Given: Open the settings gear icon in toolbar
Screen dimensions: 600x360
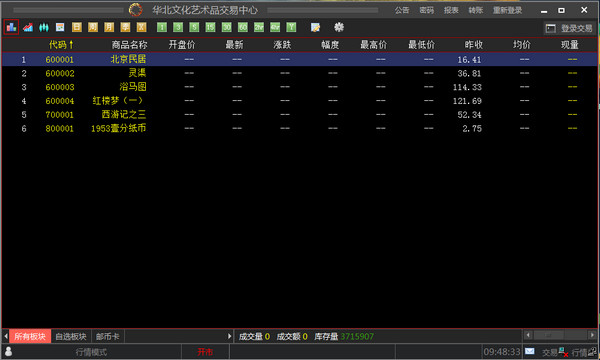Looking at the screenshot, I should (x=339, y=27).
